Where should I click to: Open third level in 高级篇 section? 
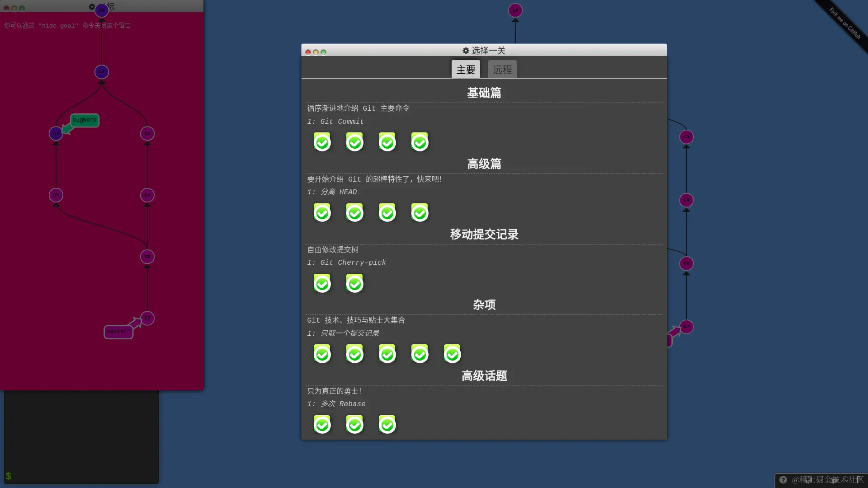coord(387,212)
